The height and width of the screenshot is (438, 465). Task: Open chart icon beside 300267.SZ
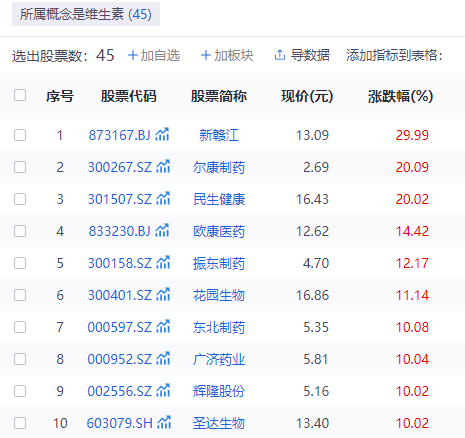[x=163, y=167]
